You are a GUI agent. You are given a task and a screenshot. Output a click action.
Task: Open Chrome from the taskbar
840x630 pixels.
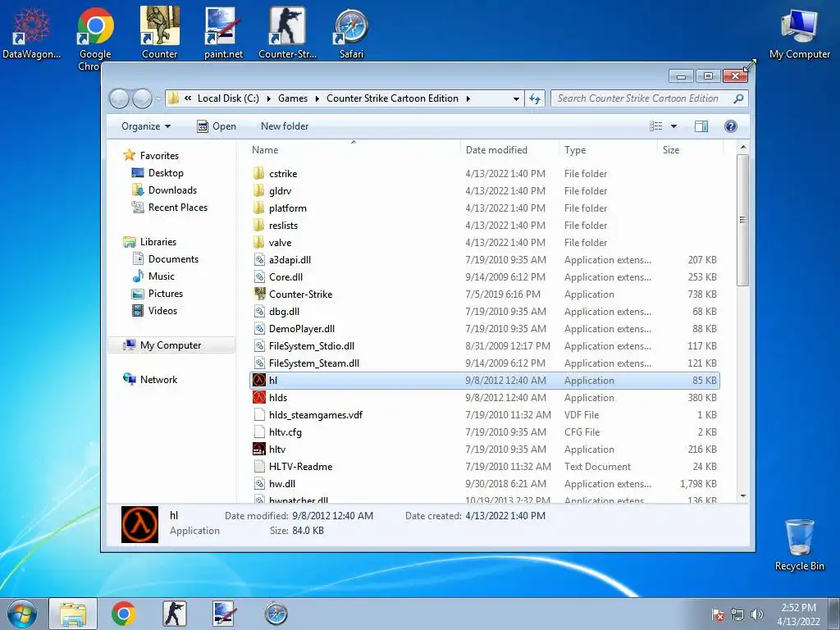point(123,614)
